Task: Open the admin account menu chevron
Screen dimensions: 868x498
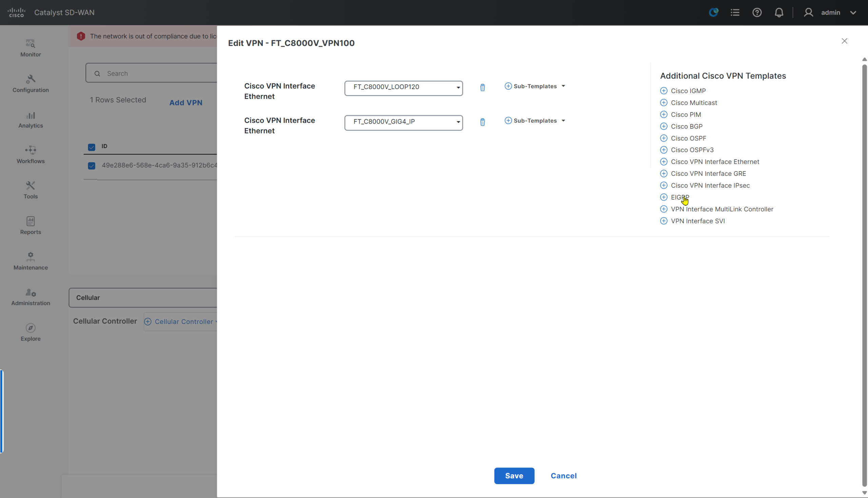Action: pos(853,13)
